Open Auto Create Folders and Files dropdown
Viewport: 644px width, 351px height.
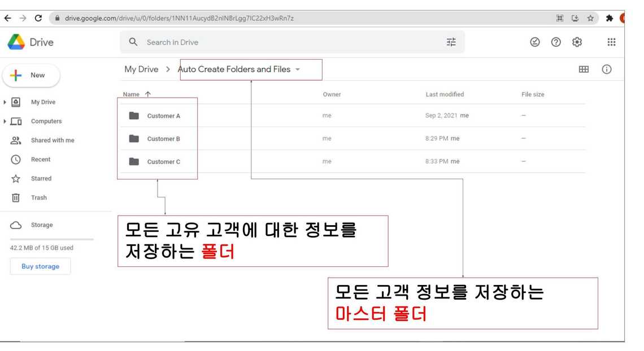click(x=298, y=69)
